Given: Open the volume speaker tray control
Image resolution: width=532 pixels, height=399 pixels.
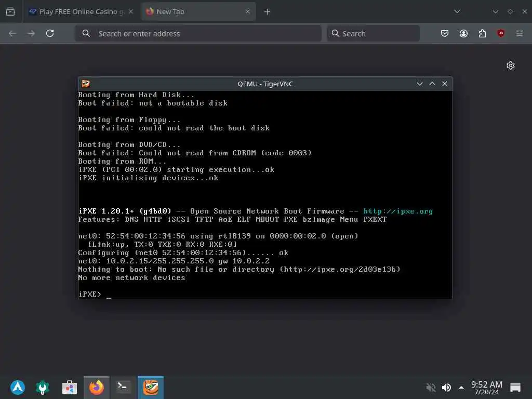Looking at the screenshot, I should coord(446,388).
